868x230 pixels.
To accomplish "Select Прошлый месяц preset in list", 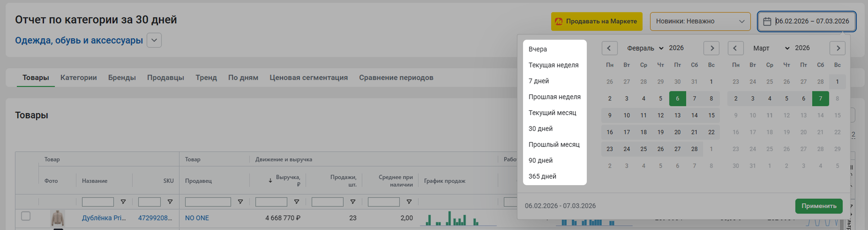I will (554, 145).
